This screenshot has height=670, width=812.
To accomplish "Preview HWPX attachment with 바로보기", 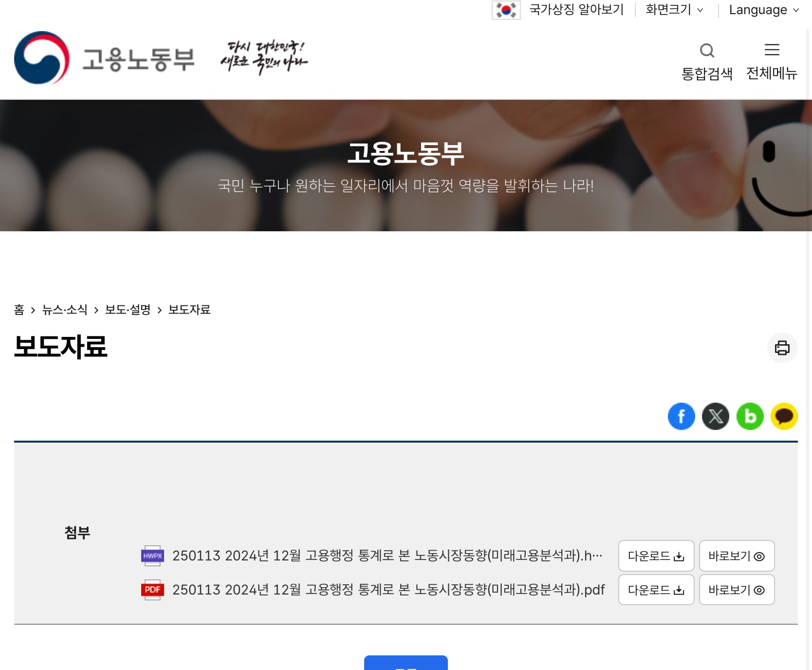I will [737, 556].
